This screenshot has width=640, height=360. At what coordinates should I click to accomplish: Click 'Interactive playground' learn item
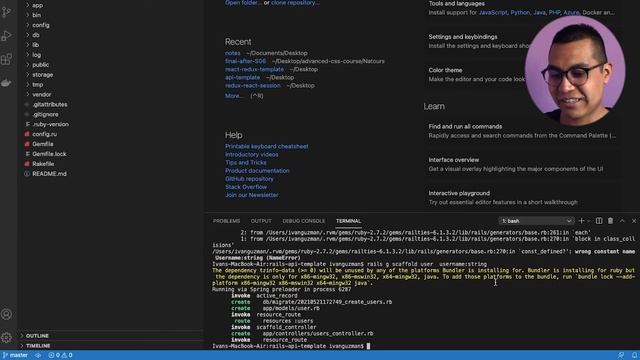(x=522, y=198)
